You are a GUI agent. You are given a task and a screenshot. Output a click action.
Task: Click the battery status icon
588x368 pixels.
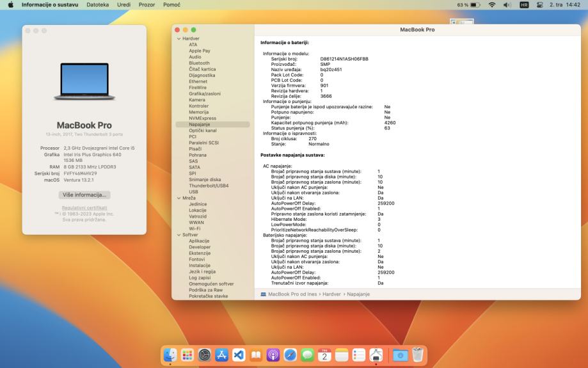click(x=476, y=4)
